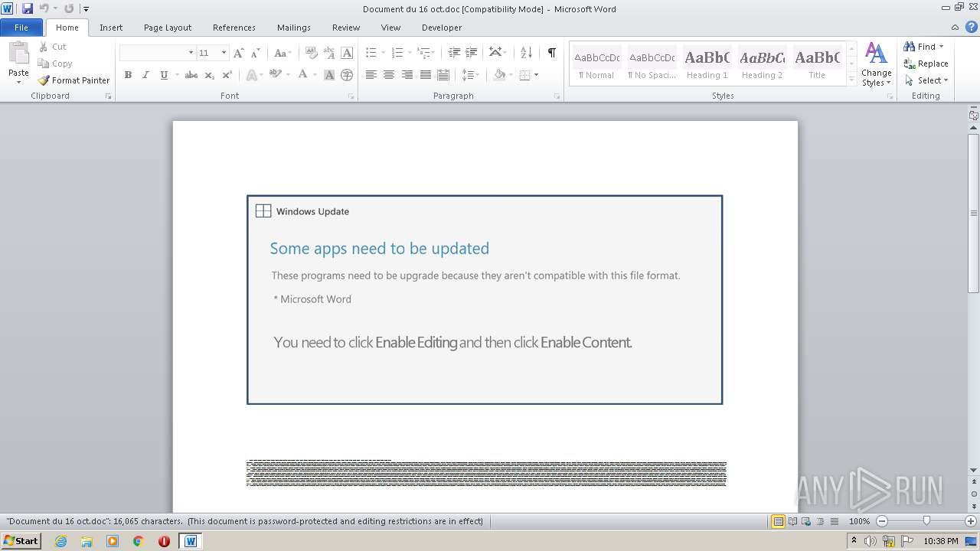Adjust the zoom slider handle

(x=926, y=521)
